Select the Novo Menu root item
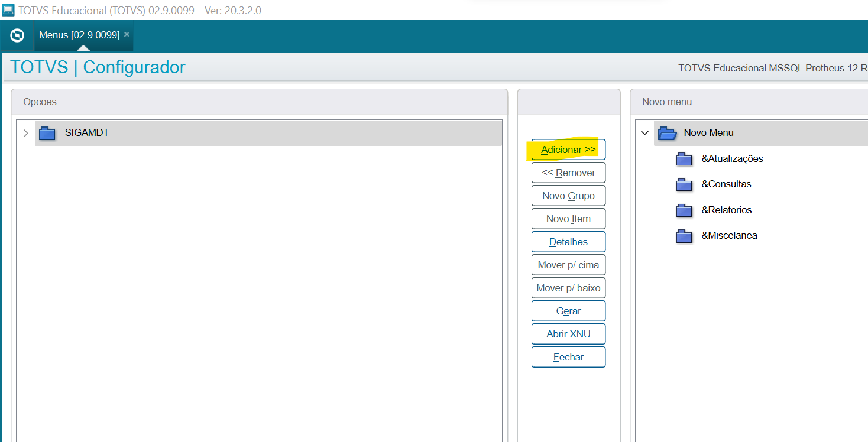 708,133
